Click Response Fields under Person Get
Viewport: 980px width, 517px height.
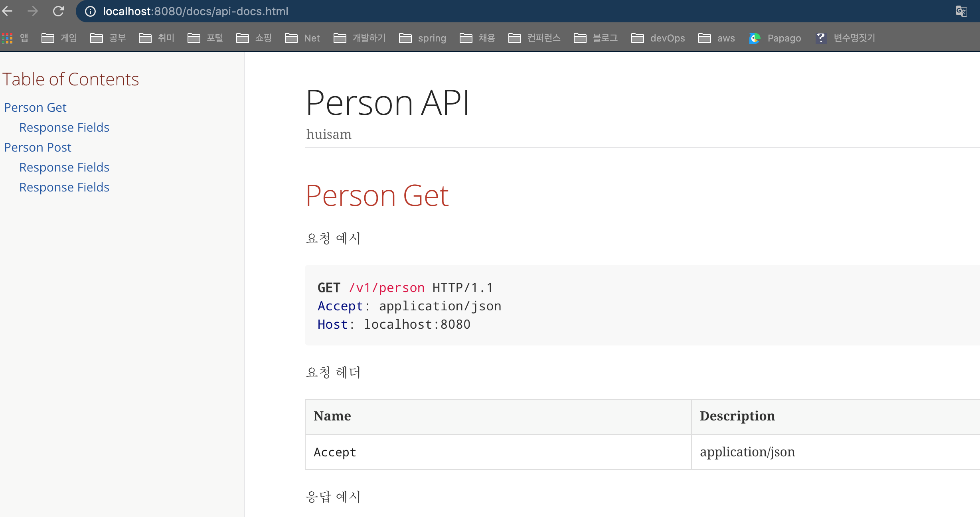coord(64,127)
